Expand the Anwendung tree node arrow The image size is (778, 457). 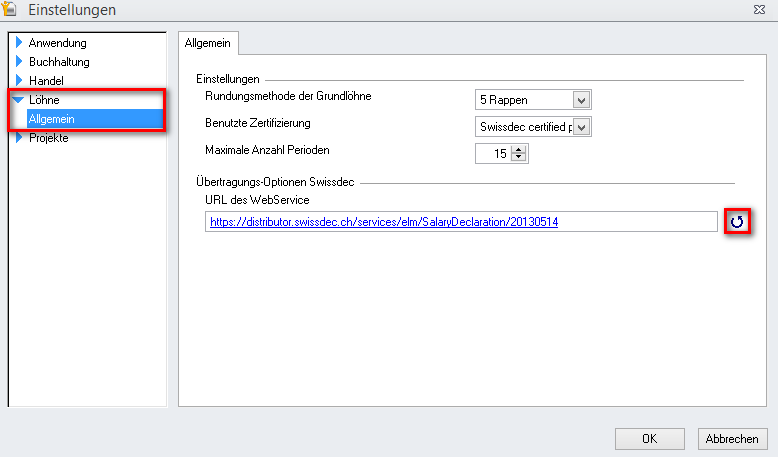[19, 42]
